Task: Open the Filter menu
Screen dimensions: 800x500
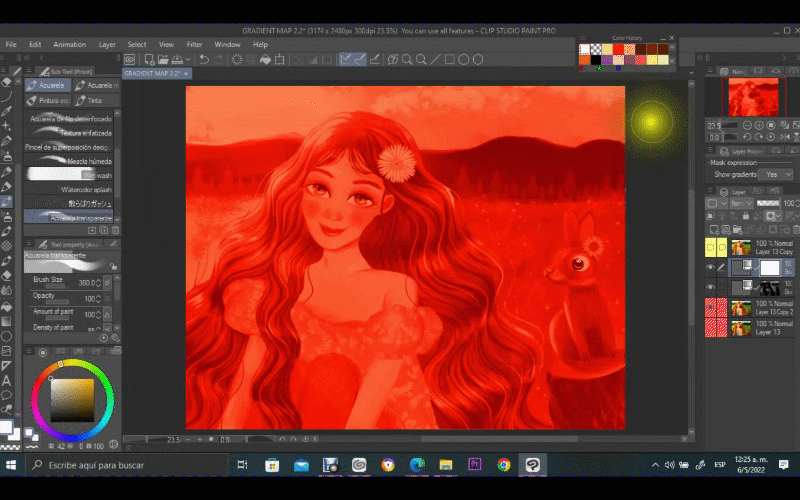Action: (194, 44)
